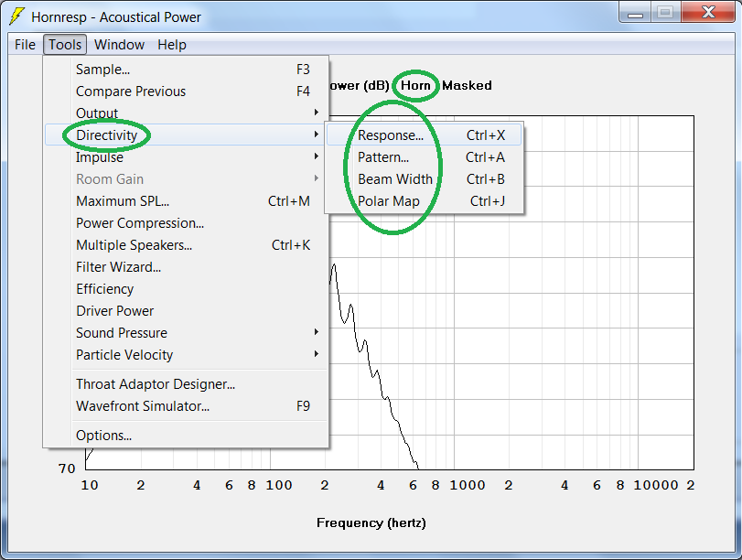Select Power Compression... entry

186,223
